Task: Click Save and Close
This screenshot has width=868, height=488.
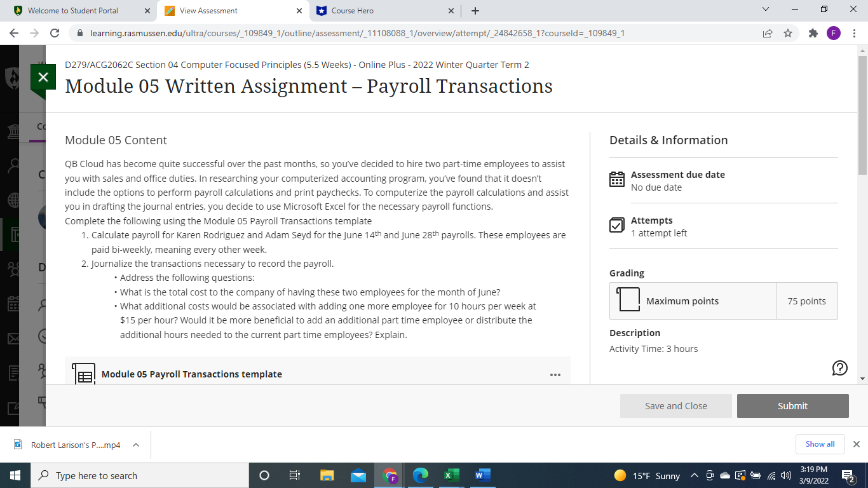Action: point(676,405)
